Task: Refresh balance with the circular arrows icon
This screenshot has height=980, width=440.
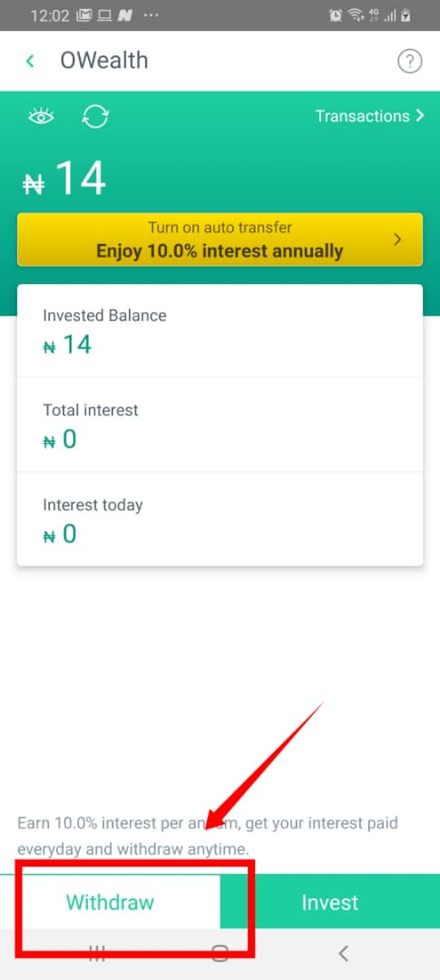Action: [95, 116]
